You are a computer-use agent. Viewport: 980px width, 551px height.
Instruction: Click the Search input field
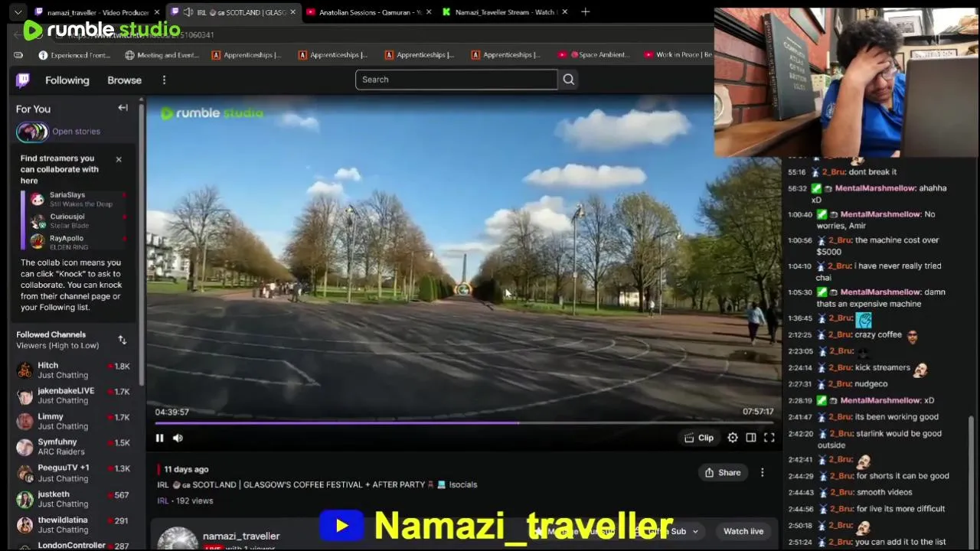click(x=456, y=80)
